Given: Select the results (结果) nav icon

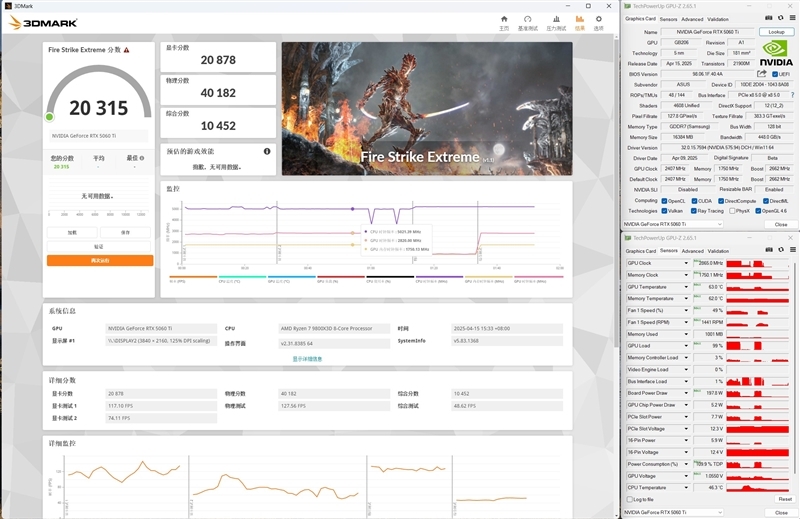Looking at the screenshot, I should (x=580, y=22).
